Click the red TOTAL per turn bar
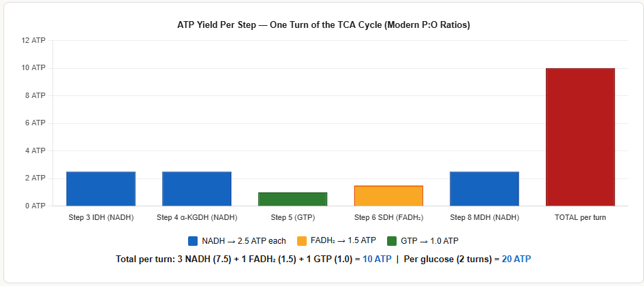644x286 pixels. pyautogui.click(x=581, y=137)
